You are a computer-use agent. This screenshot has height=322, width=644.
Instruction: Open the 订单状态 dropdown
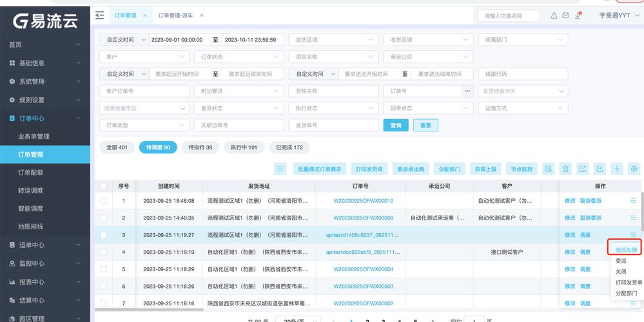pos(239,57)
